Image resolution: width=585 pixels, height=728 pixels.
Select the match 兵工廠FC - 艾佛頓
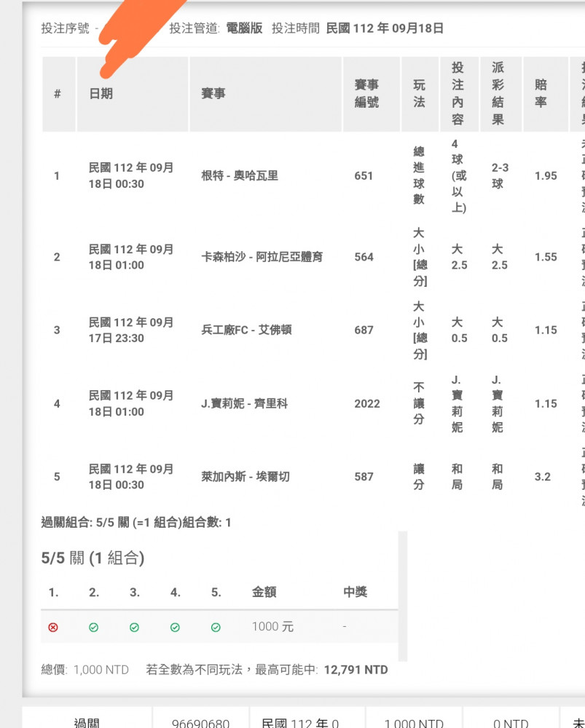point(246,330)
